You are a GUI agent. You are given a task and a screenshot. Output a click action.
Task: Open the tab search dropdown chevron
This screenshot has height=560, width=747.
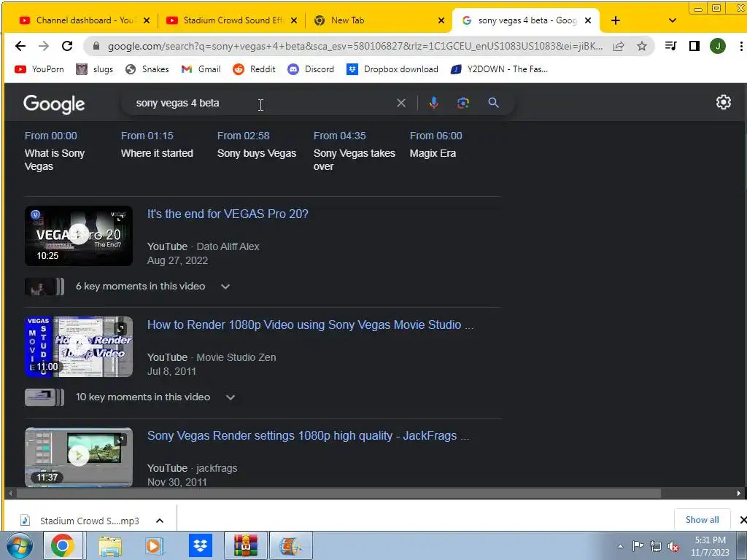click(x=672, y=20)
